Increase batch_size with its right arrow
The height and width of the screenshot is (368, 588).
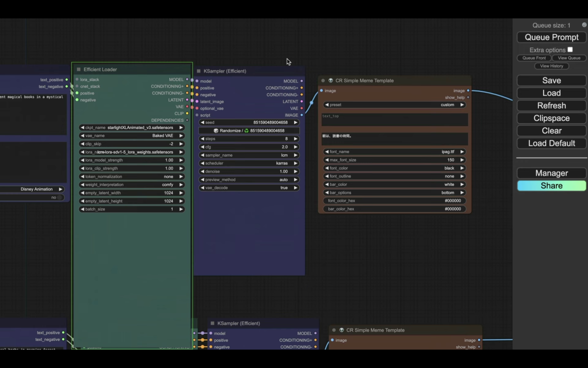(x=181, y=209)
